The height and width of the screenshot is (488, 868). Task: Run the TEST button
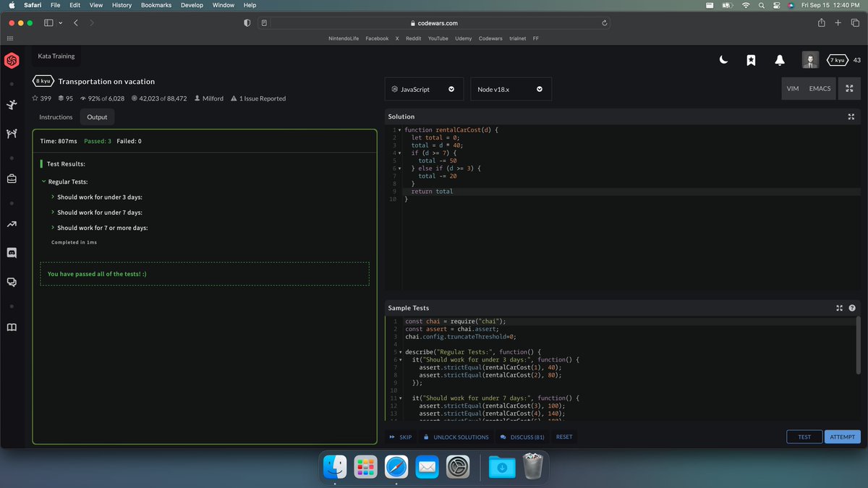point(804,437)
